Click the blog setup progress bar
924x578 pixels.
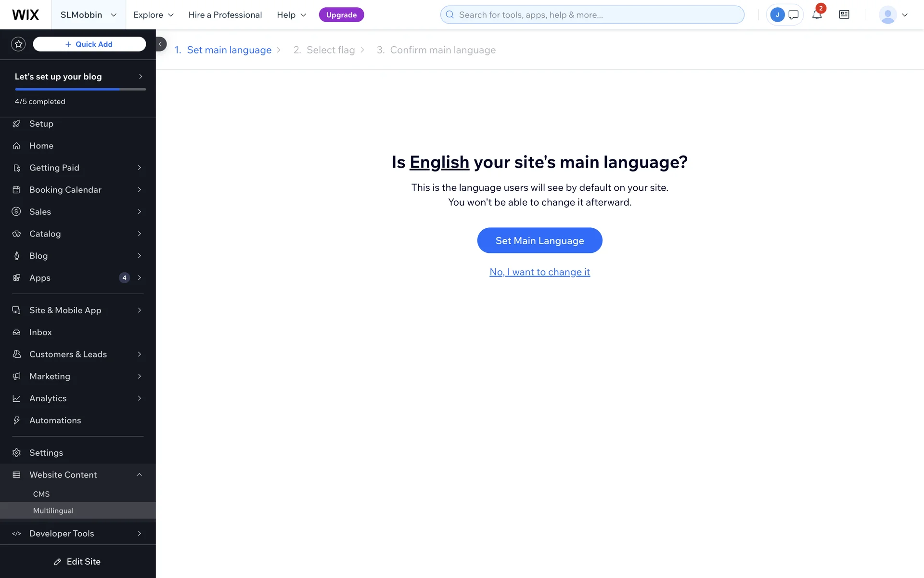[80, 89]
